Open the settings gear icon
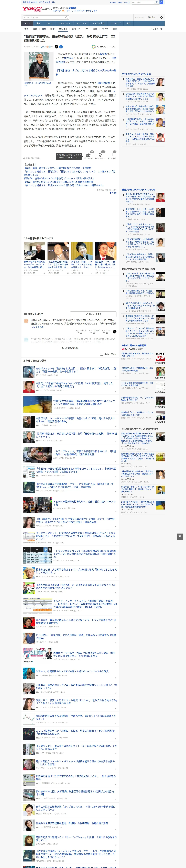The height and width of the screenshot is (868, 186). pyautogui.click(x=161, y=17)
